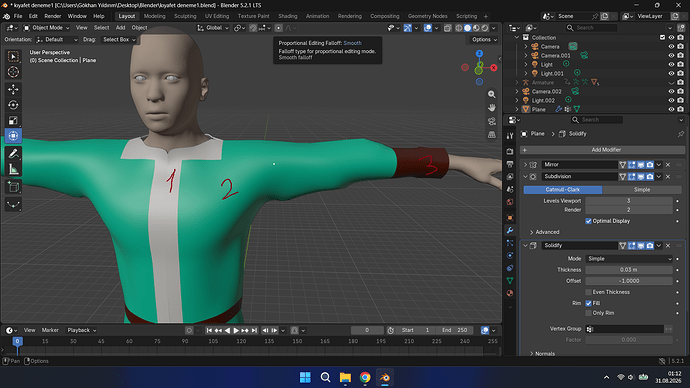Click the timeline Marker menu
The height and width of the screenshot is (388, 690).
click(x=50, y=330)
